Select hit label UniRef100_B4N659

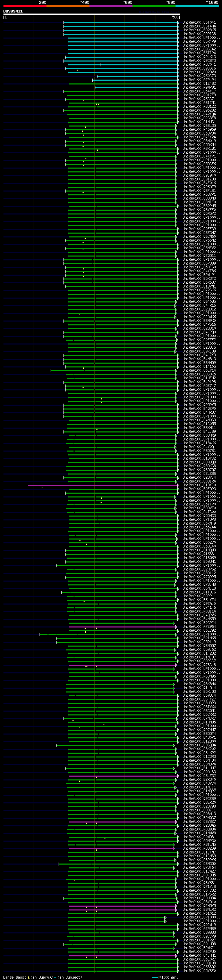click(x=199, y=619)
